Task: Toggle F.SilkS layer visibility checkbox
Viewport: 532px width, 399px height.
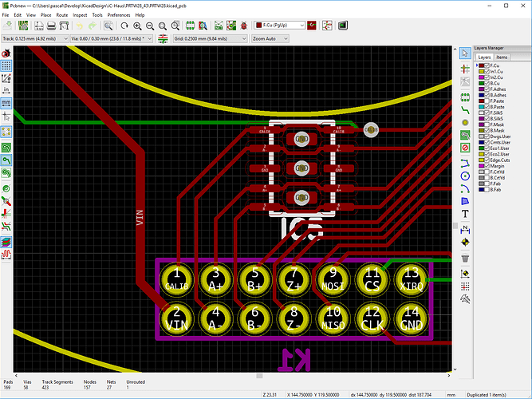Action: pos(487,113)
